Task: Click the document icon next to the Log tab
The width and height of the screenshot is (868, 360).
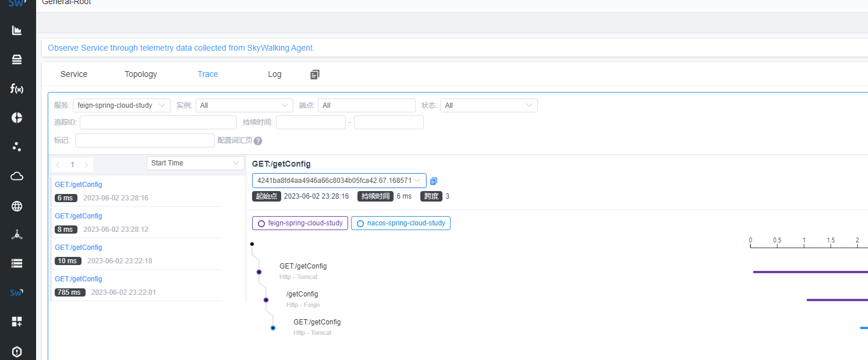Action: click(x=315, y=75)
